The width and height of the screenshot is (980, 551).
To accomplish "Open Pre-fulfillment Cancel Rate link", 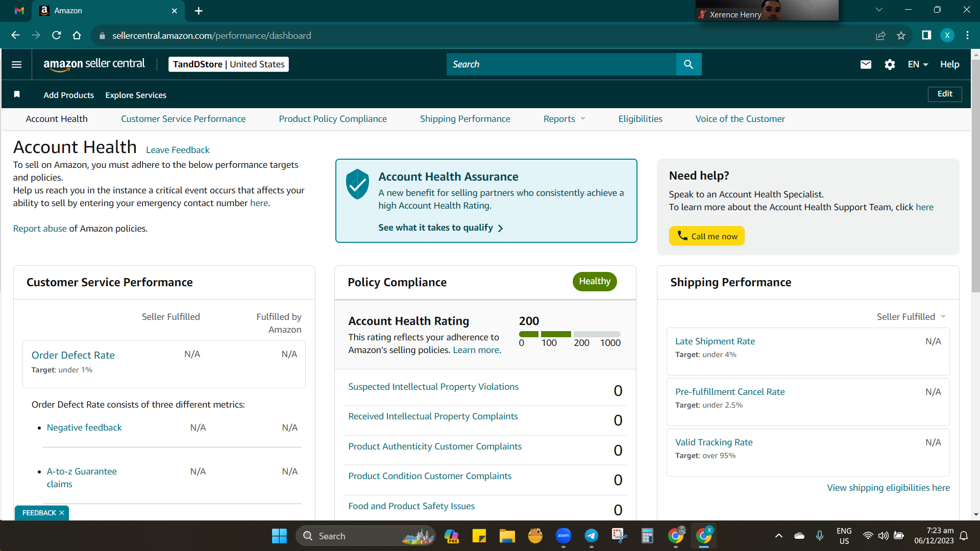I will 730,392.
